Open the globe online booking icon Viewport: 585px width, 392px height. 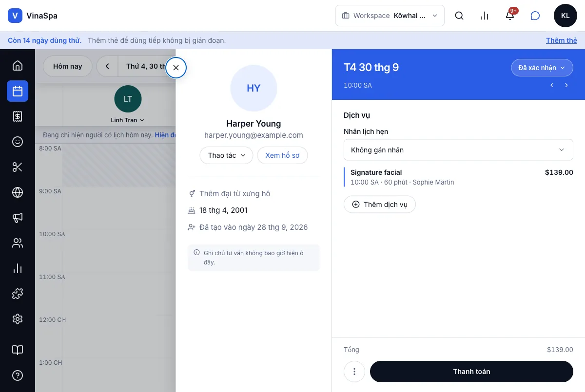(x=18, y=192)
